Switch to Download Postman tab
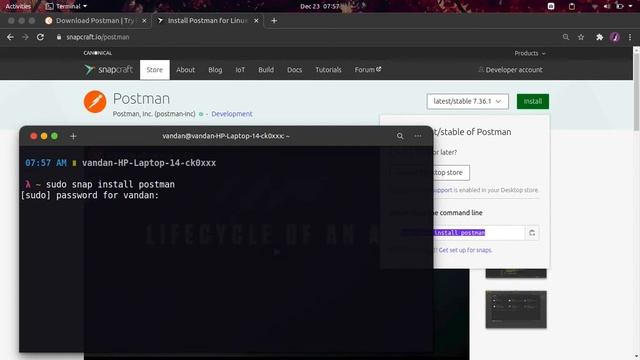This screenshot has width=640, height=360. [x=96, y=20]
